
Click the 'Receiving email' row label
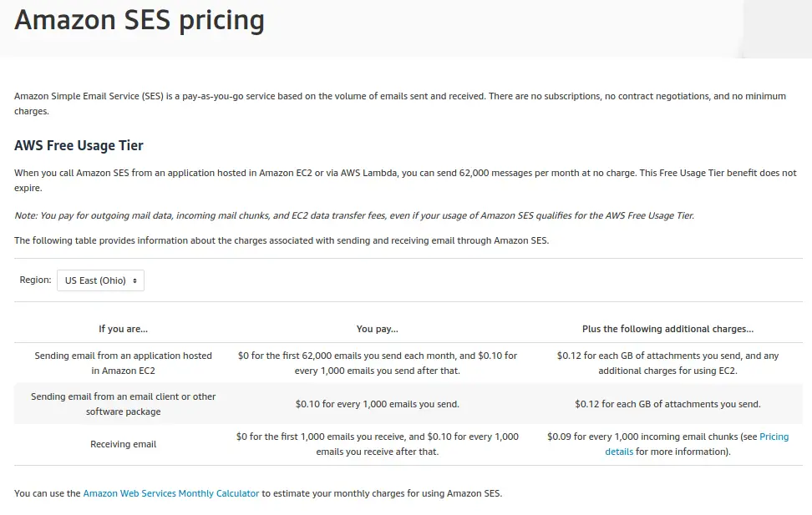(x=124, y=444)
